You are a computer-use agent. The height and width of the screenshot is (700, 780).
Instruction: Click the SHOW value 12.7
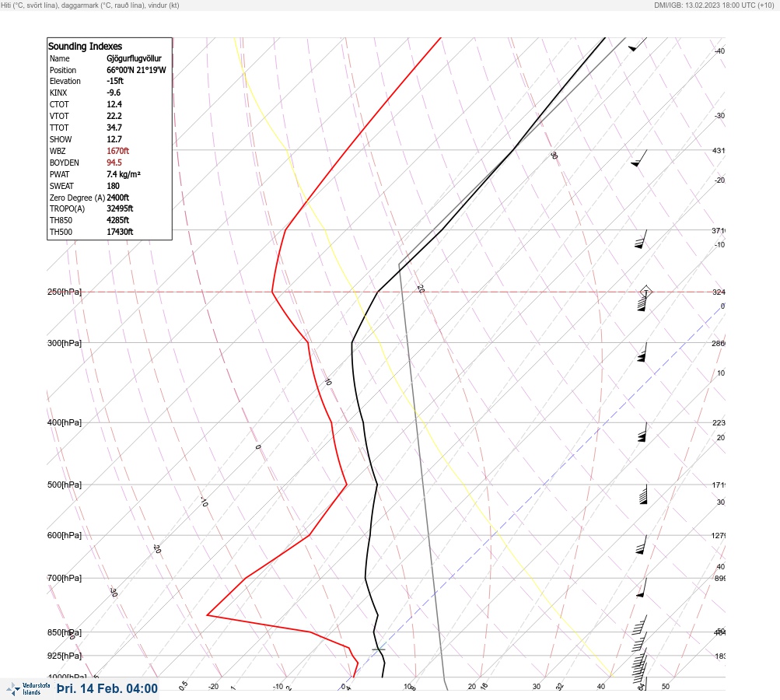114,139
